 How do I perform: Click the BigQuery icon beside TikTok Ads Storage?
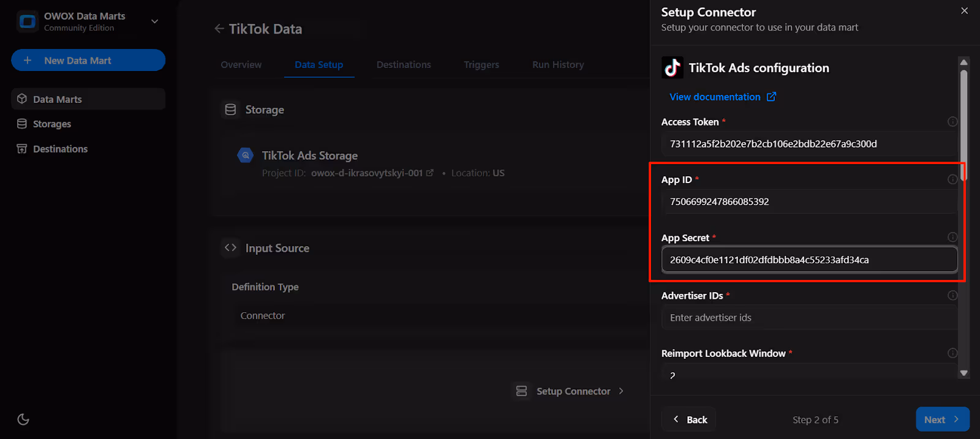246,156
